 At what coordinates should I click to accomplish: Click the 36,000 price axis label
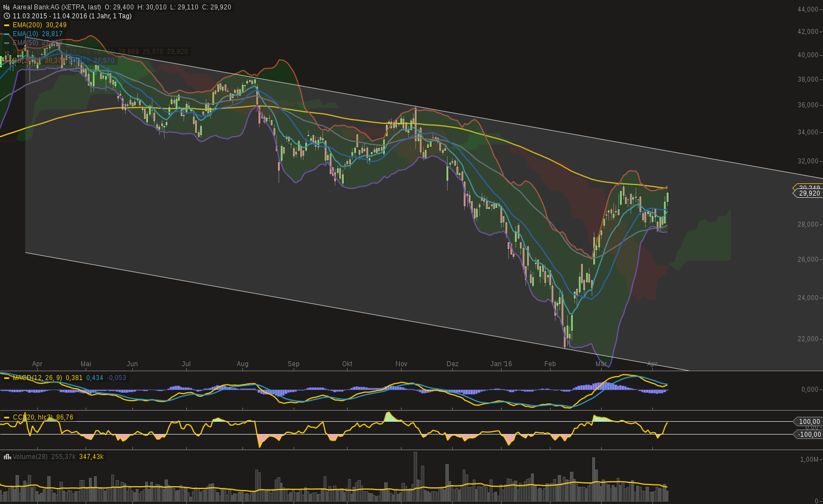808,105
